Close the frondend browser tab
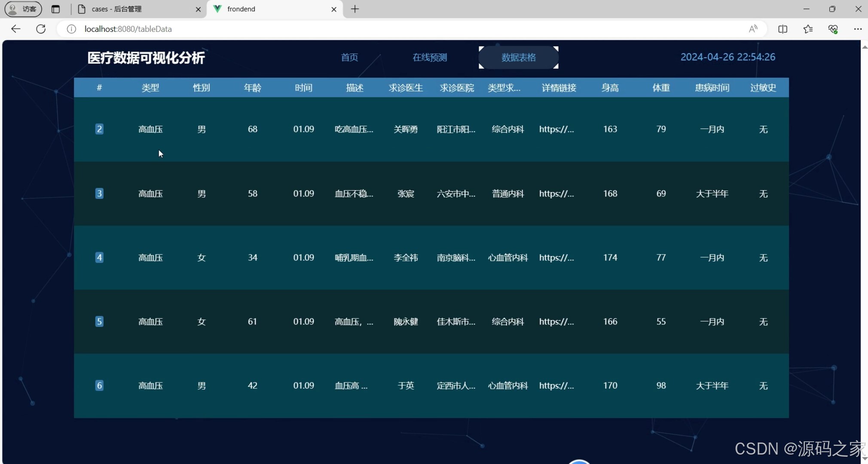The image size is (868, 464). coord(334,9)
